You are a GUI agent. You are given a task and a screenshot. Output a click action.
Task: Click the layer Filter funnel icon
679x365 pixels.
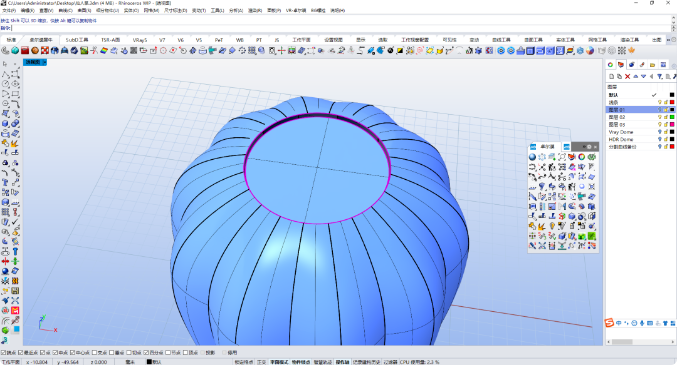click(660, 77)
